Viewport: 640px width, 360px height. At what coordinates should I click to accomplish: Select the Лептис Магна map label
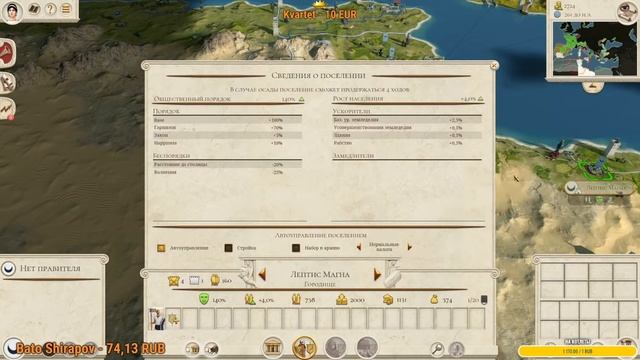pos(600,188)
